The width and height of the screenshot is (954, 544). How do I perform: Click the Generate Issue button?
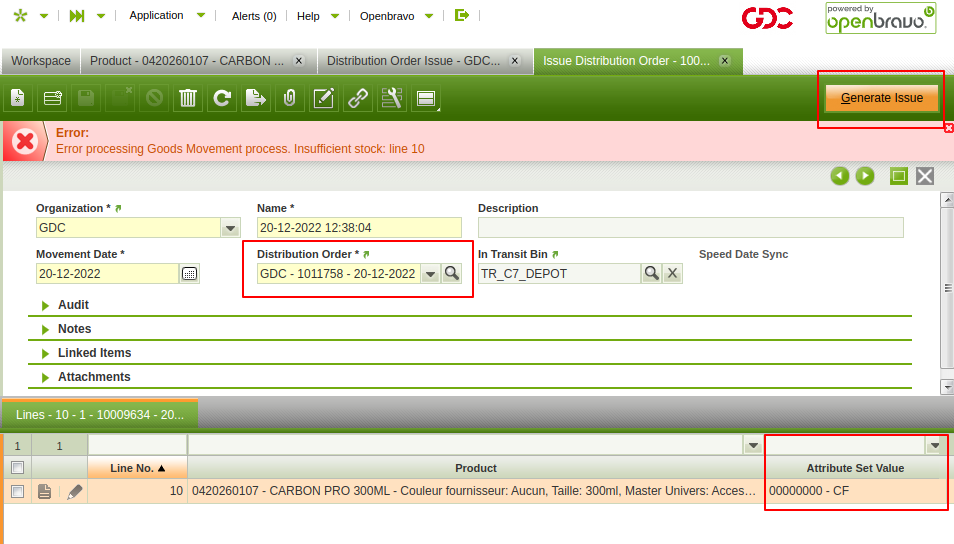881,98
